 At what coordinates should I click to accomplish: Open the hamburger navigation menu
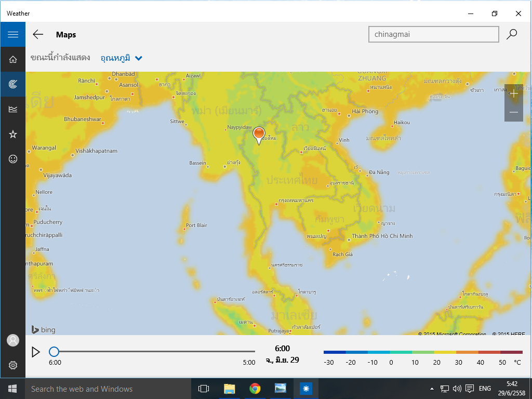13,35
